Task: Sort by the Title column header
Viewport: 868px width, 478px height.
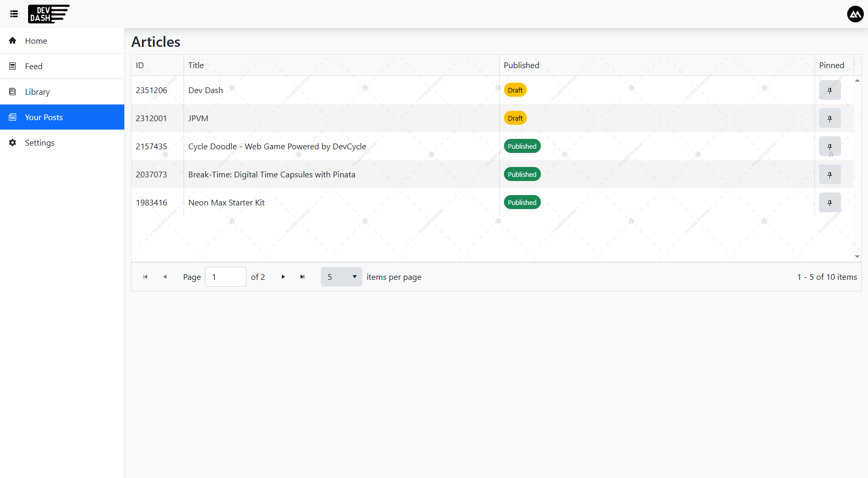Action: [x=342, y=65]
